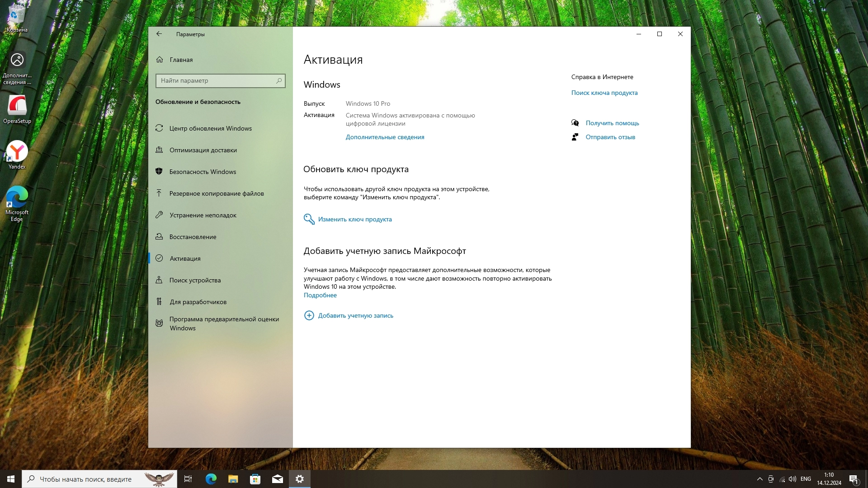Screen dimensions: 868x488
Task: Click the back arrow in Settings
Action: click(159, 34)
